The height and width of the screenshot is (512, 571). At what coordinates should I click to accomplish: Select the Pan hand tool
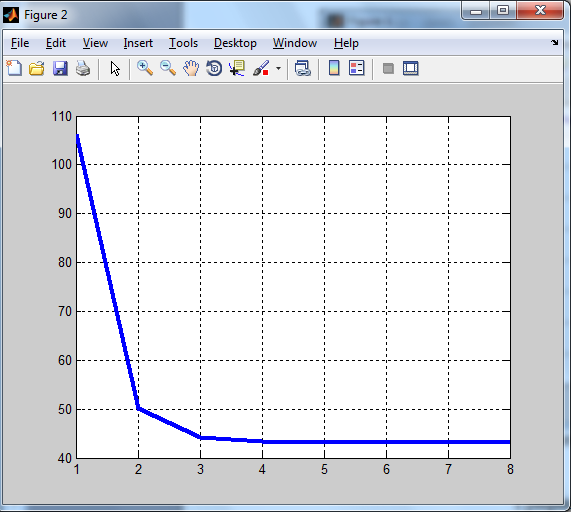point(191,68)
